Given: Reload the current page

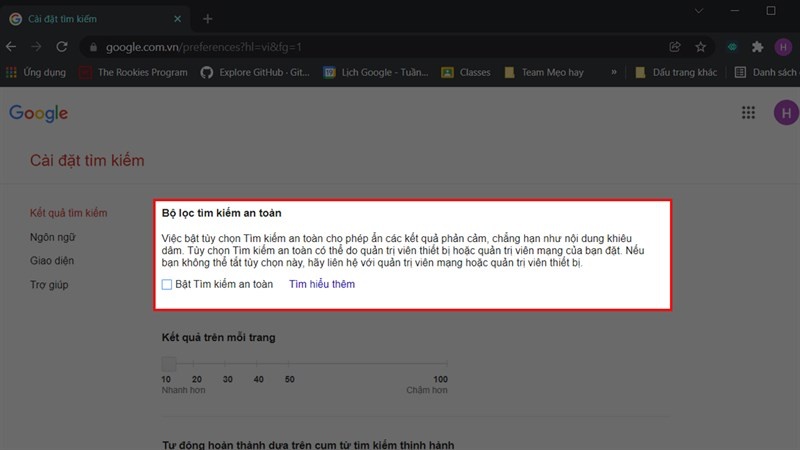Looking at the screenshot, I should 62,47.
